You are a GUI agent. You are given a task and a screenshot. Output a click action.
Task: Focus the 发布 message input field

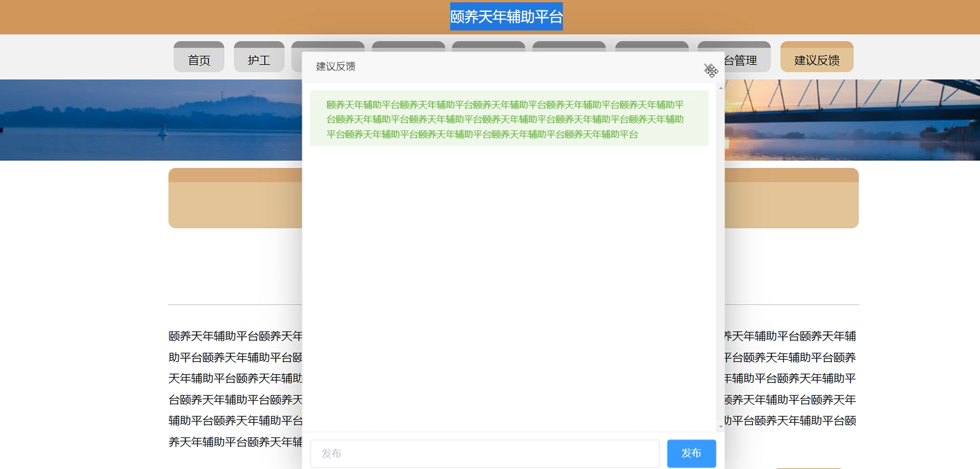pos(485,453)
